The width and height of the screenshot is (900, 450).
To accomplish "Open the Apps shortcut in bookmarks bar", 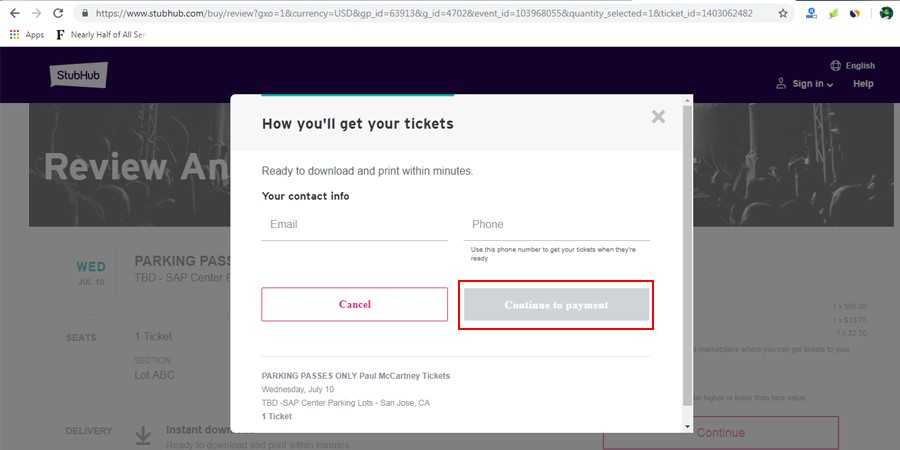I will click(x=27, y=34).
